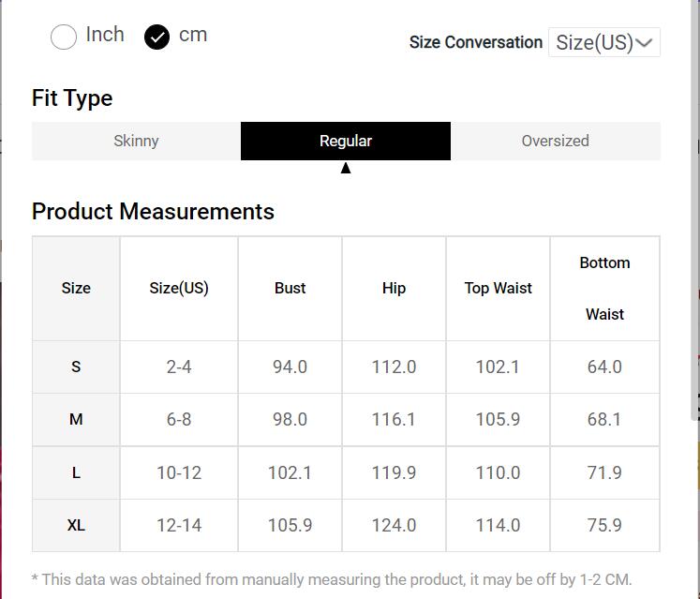Click the Inch label text
This screenshot has height=599, width=700.
point(105,35)
